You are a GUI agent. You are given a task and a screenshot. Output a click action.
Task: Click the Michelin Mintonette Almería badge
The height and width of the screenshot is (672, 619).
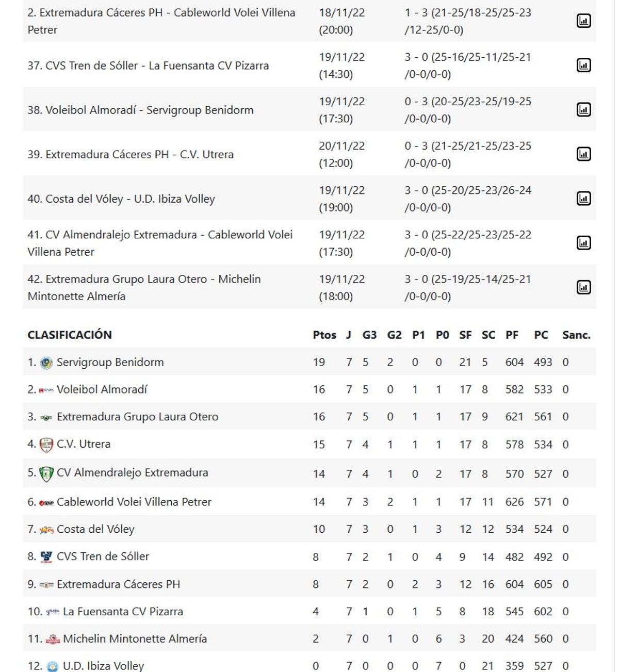coord(53,638)
